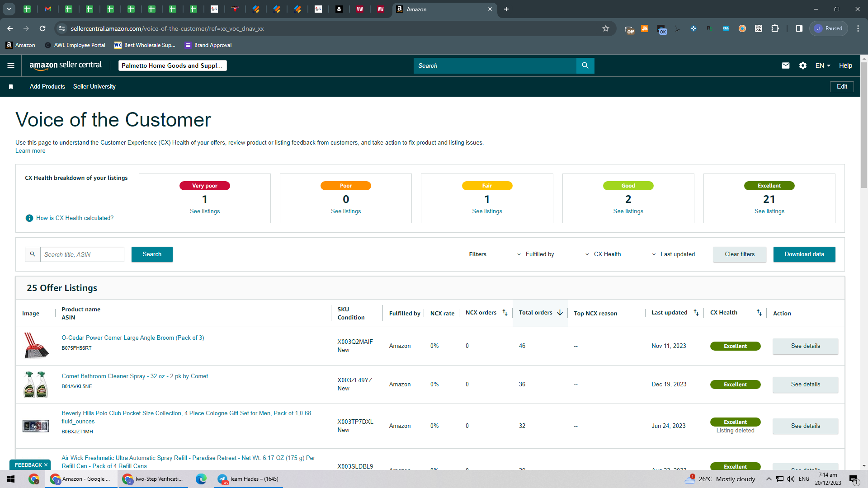Click See listings under Excellent
Screen dimensions: 868x488
(x=769, y=211)
